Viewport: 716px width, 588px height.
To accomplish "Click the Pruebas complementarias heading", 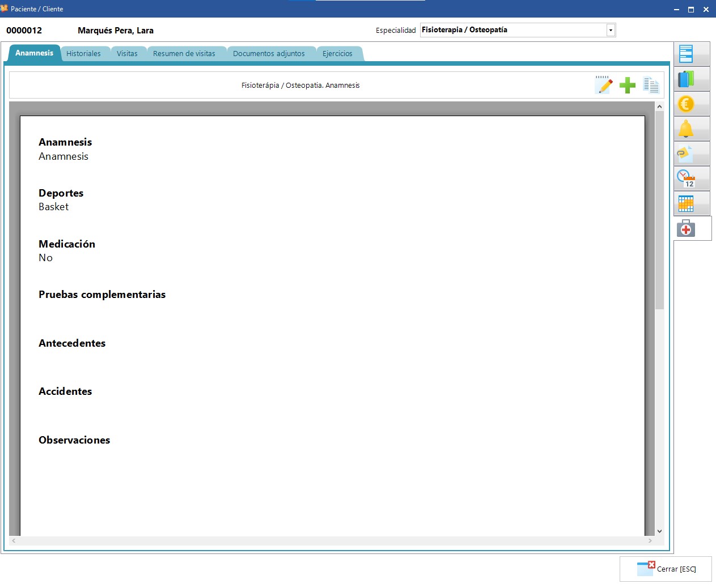I will point(102,295).
